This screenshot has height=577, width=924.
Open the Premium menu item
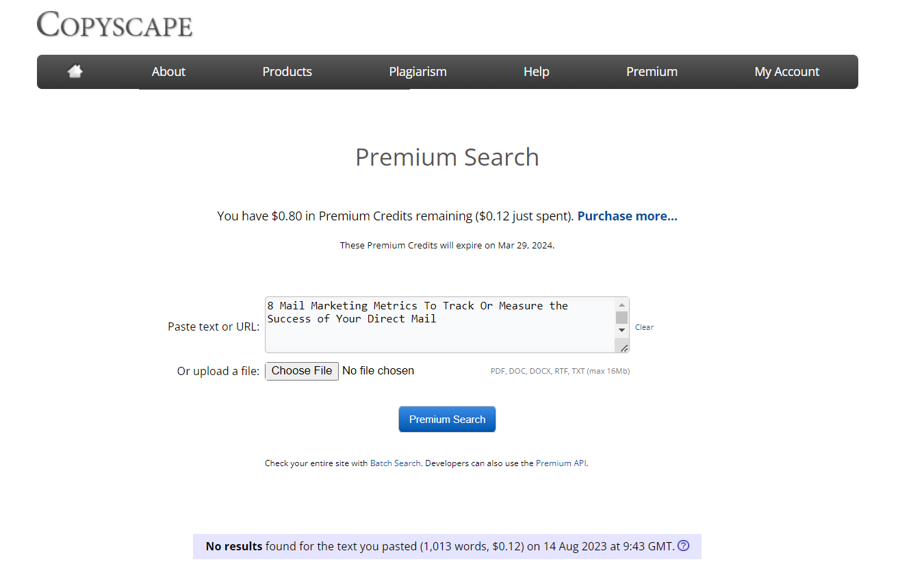click(x=652, y=72)
